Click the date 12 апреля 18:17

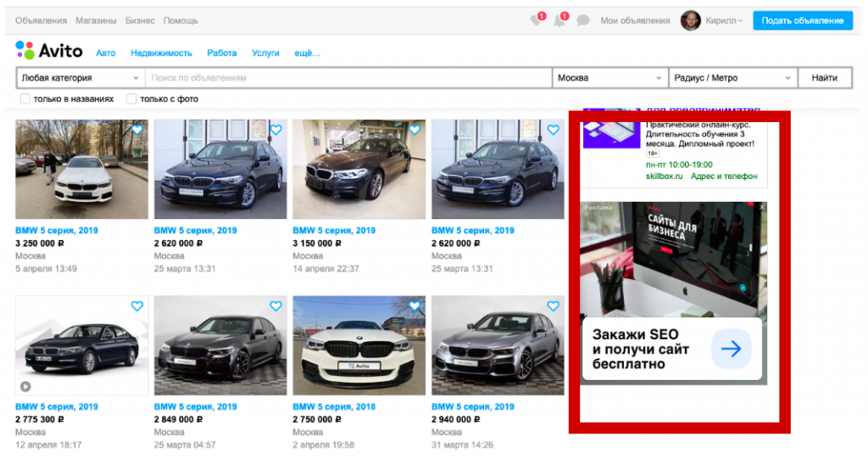click(x=48, y=445)
